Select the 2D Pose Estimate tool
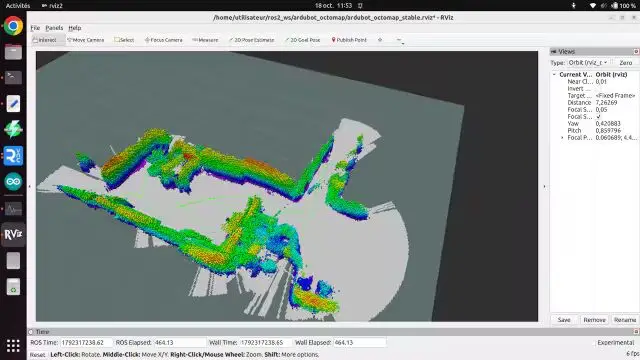The image size is (640, 360). pos(251,40)
